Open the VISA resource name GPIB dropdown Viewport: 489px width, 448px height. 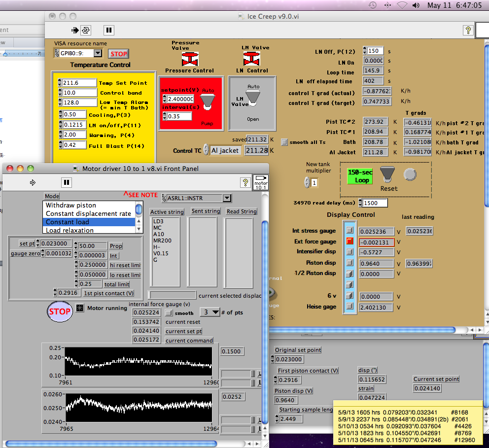coord(98,53)
